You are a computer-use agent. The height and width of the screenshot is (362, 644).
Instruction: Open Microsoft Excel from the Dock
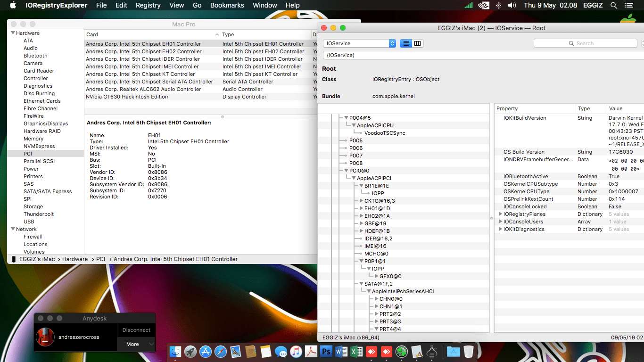tap(356, 352)
